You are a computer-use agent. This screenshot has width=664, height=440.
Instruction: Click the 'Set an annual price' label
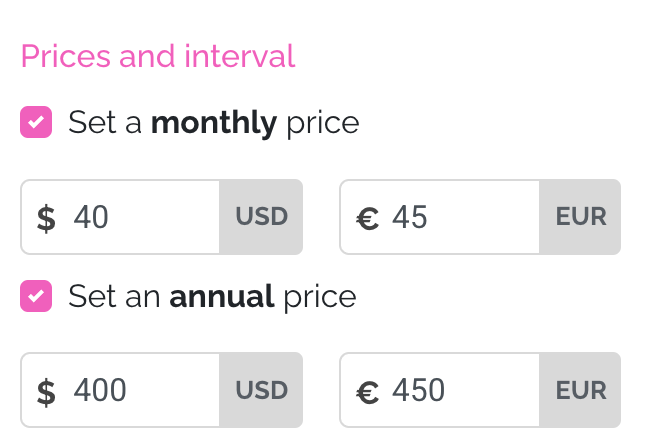click(x=212, y=296)
